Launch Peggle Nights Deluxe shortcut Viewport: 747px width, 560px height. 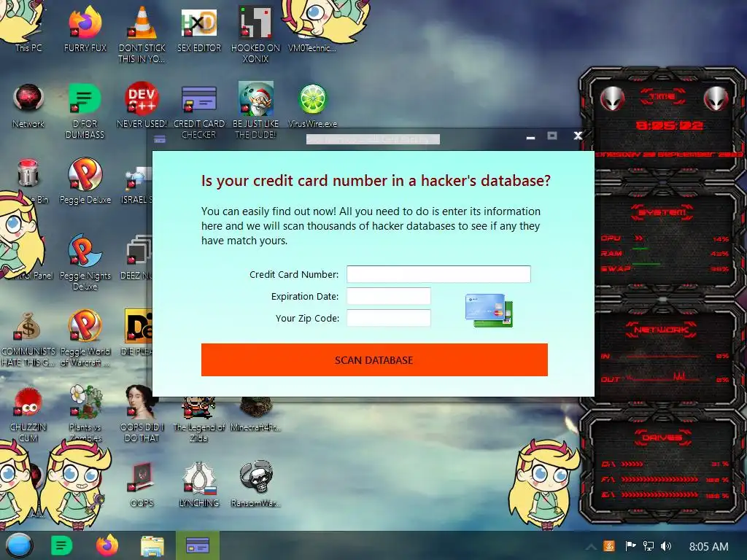click(x=85, y=262)
